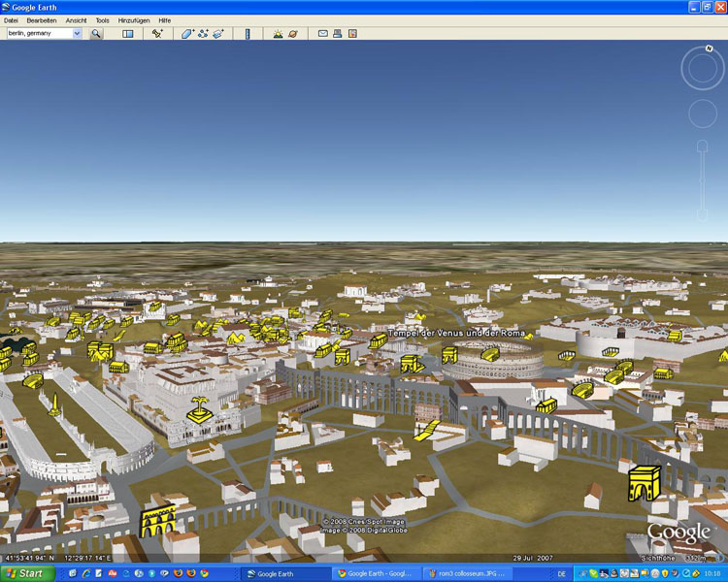Click the N north marker on compass

coord(709,48)
